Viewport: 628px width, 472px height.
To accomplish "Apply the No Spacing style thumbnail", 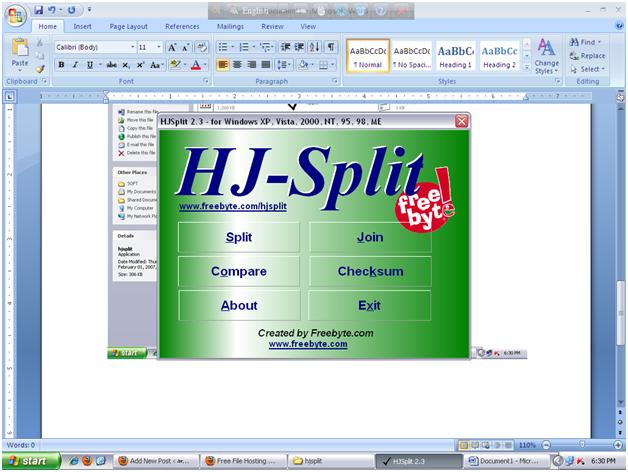I will point(412,56).
